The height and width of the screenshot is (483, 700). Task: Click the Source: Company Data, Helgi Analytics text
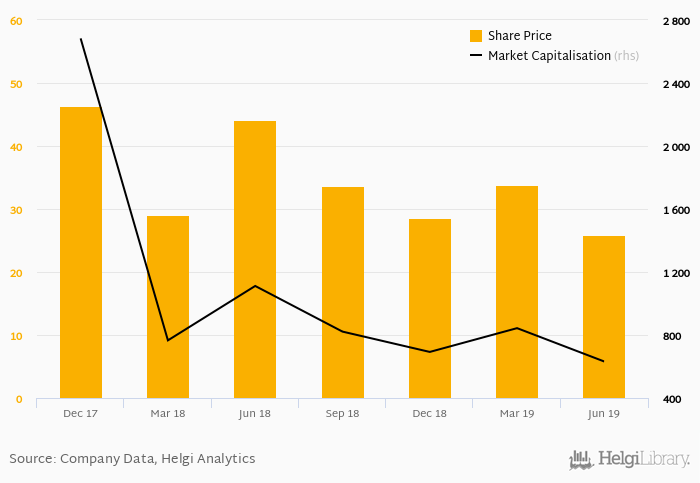point(132,459)
